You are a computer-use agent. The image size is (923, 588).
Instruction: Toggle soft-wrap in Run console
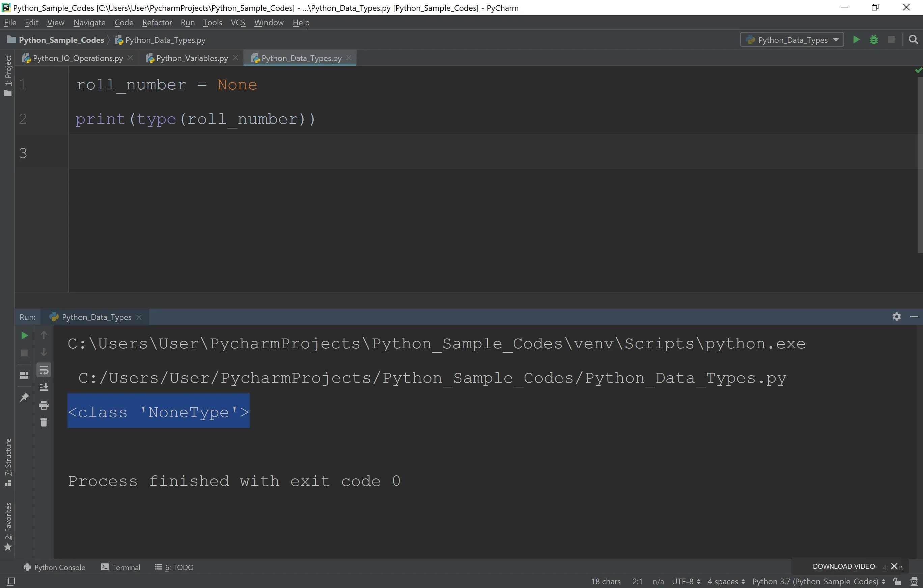(x=44, y=370)
